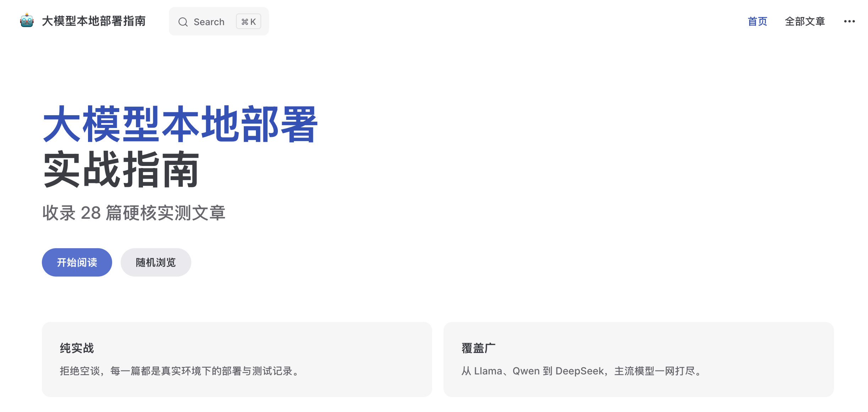Go to the 首页 nav item
The width and height of the screenshot is (868, 412).
757,21
